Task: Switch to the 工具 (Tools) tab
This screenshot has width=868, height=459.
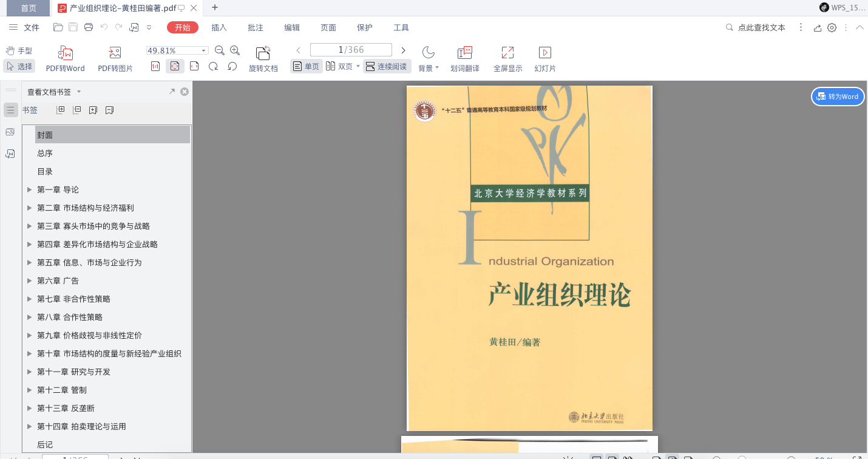Action: pos(401,27)
